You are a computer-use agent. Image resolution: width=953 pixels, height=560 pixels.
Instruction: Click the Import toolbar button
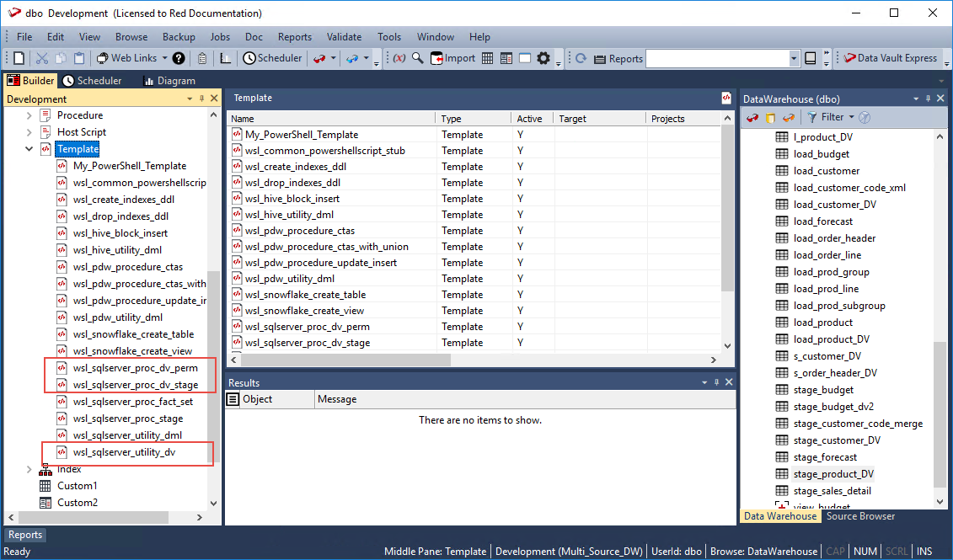pos(453,58)
